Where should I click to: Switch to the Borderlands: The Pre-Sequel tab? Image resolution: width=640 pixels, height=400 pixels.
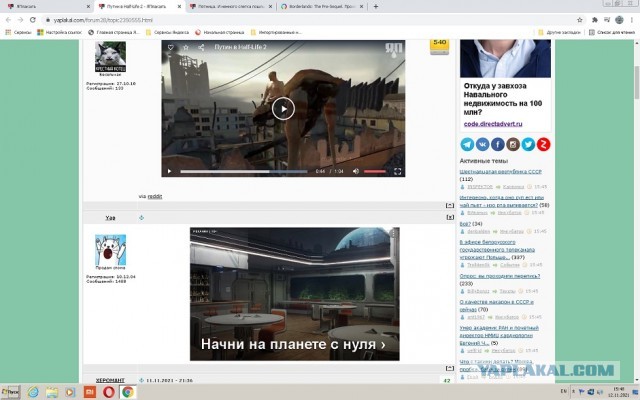322,7
